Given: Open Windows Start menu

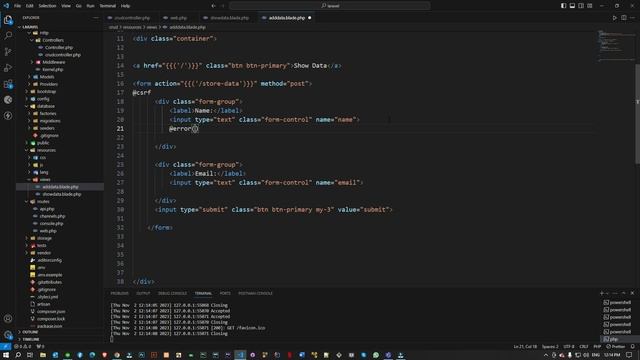Looking at the screenshot, I should click(x=6, y=355).
